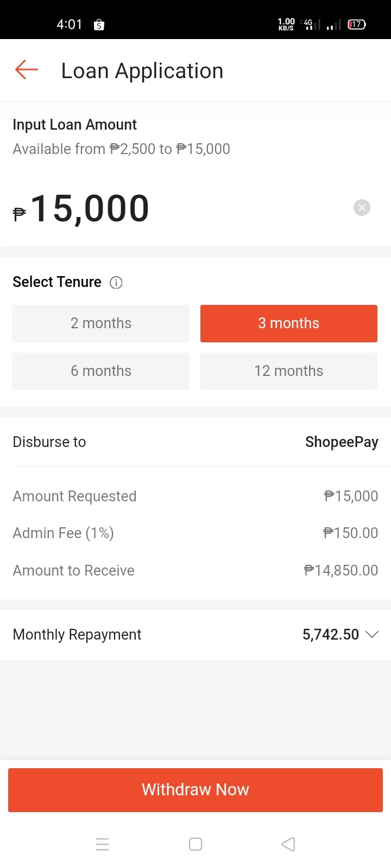Expand the Monthly Repayment chevron

coord(372,634)
